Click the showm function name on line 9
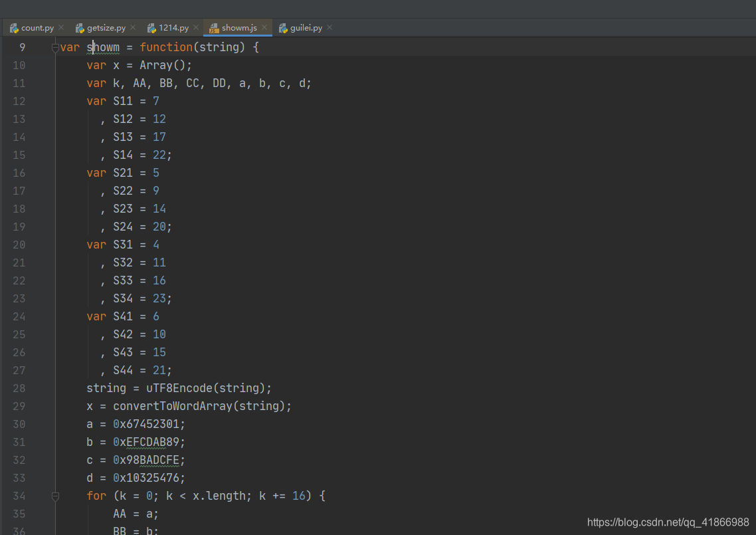Viewport: 756px width, 535px height. pos(103,47)
